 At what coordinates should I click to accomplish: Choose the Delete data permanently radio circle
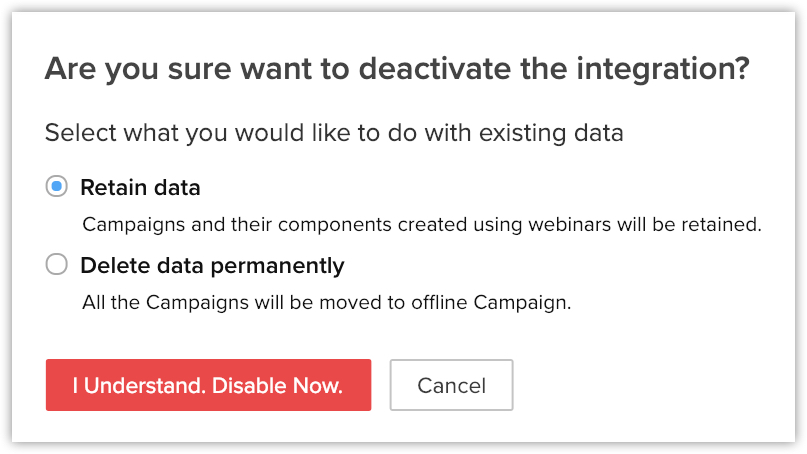pyautogui.click(x=57, y=265)
